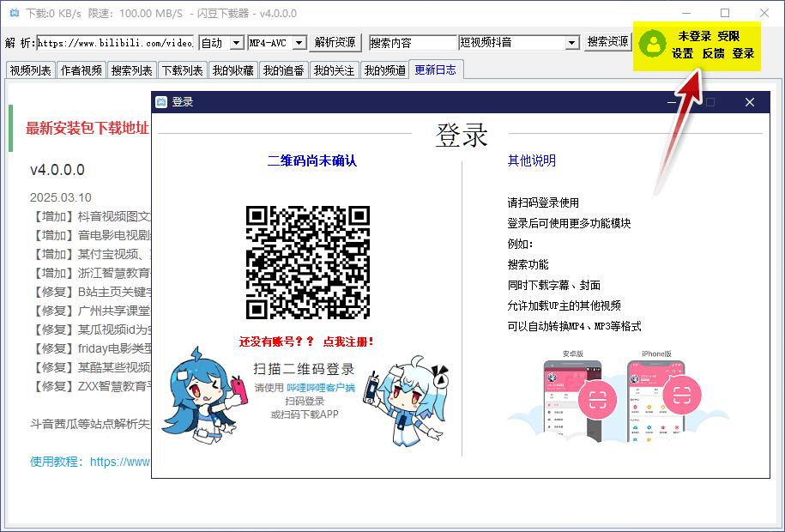Switch to the 搜索列表 tab
Screen dimensions: 785x532
(131, 70)
